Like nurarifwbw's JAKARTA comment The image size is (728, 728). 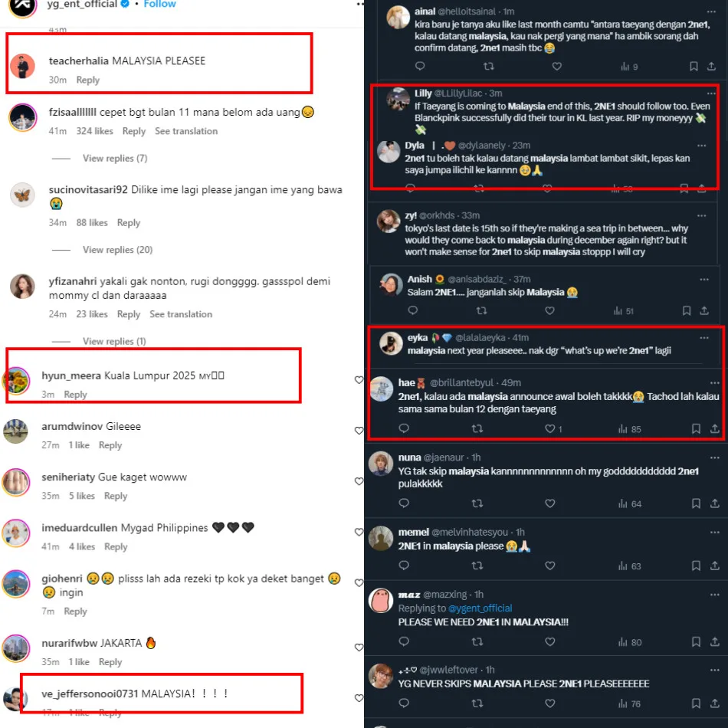coord(359,648)
